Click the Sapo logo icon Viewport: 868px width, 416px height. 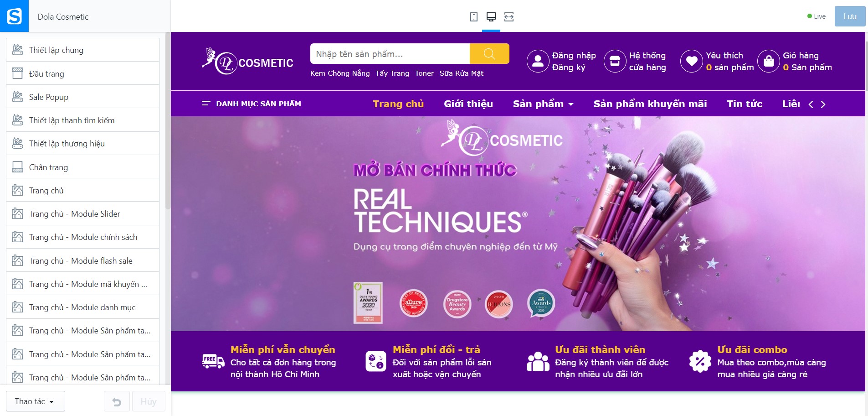point(14,16)
